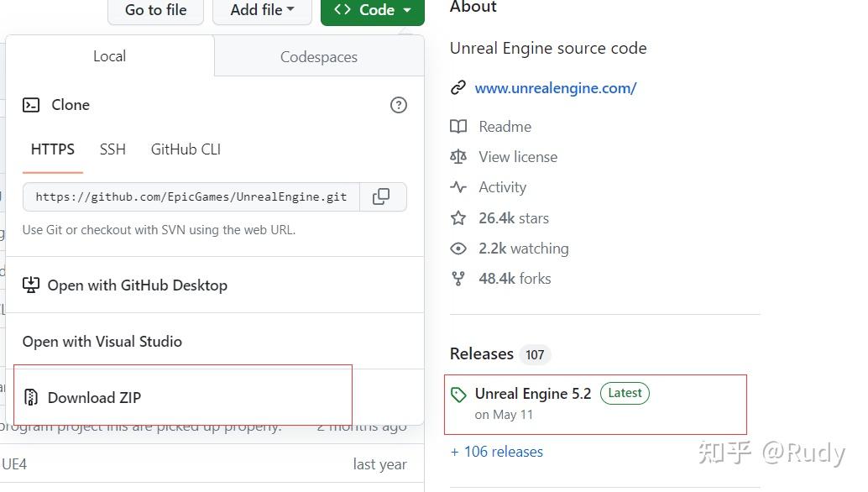The height and width of the screenshot is (492, 868).
Task: Open the Add file dropdown
Action: (x=262, y=10)
